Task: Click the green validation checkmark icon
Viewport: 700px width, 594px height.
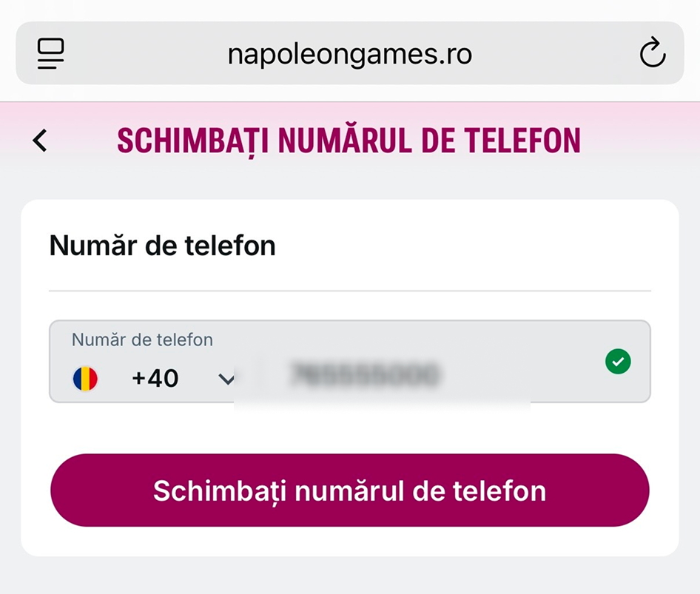Action: click(618, 361)
